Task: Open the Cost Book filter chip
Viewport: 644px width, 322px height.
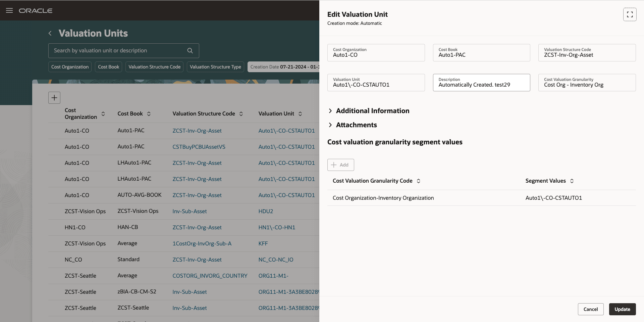Action: (108, 67)
